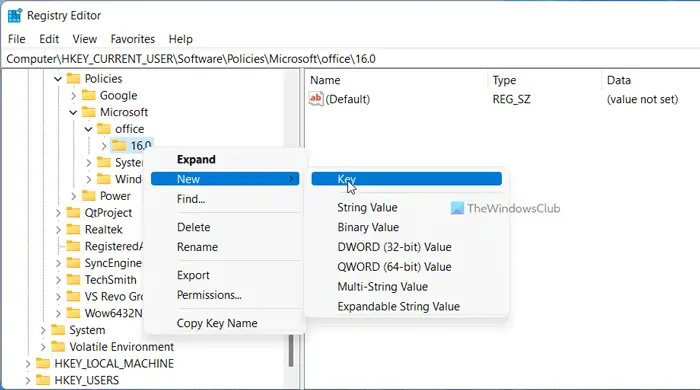Click the (Default) string value icon
700x390 pixels.
pos(316,99)
